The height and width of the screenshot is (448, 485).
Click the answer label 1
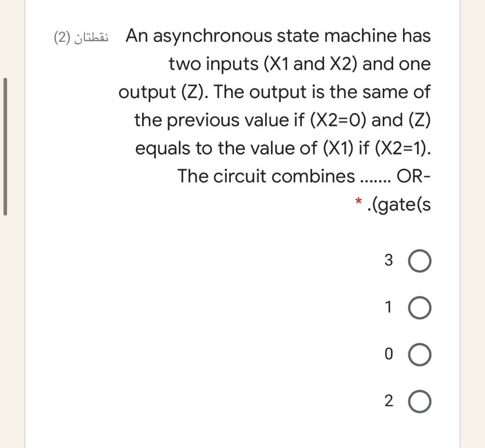coord(388,307)
